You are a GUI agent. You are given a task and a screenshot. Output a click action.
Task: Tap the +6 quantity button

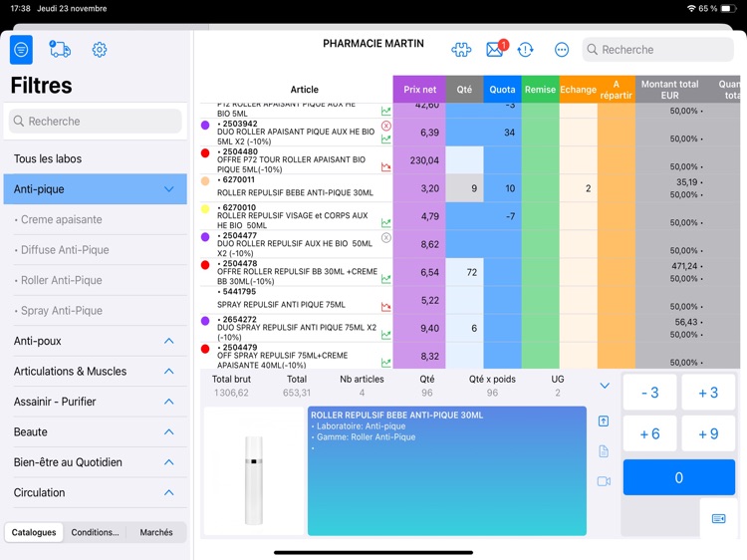(x=649, y=433)
